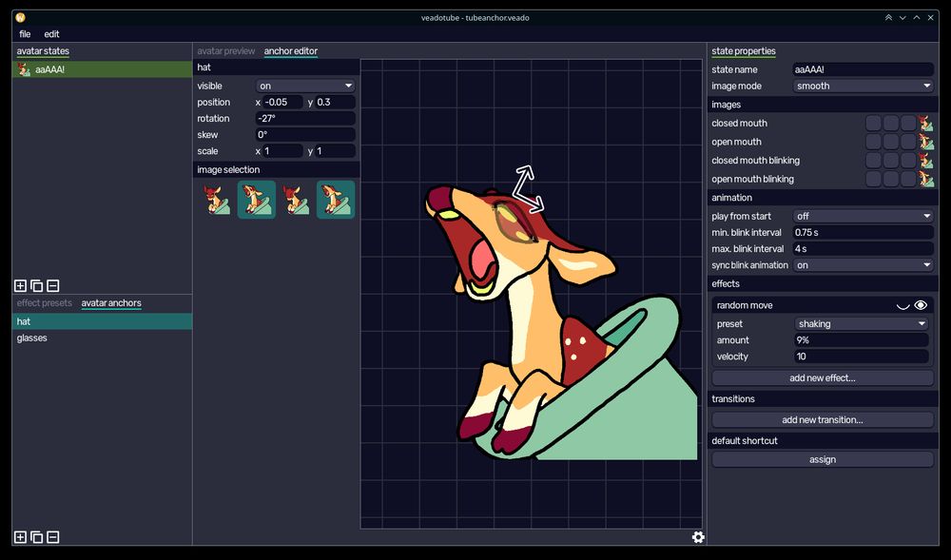Toggle random move effect visibility eye

click(921, 305)
